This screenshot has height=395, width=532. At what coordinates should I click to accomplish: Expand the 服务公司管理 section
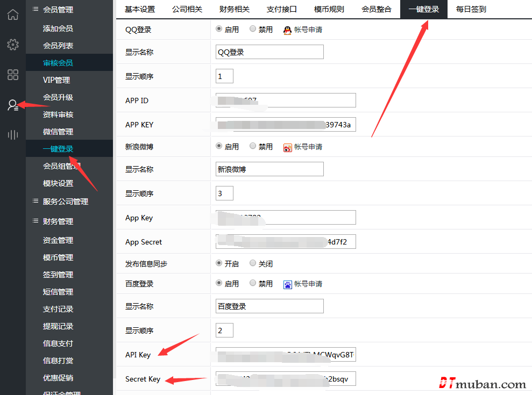(x=65, y=202)
